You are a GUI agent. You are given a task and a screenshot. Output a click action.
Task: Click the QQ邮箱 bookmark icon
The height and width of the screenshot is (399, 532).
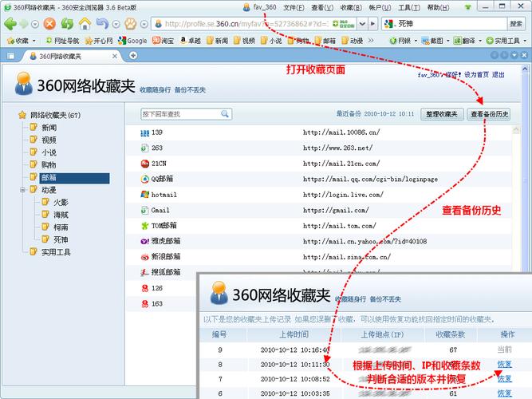click(144, 179)
